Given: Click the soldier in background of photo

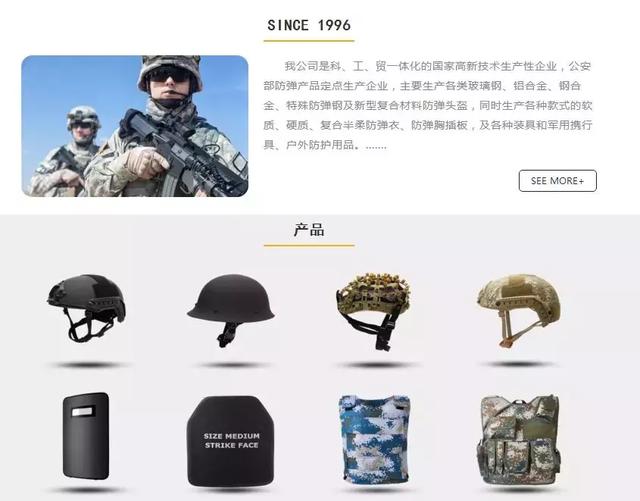Looking at the screenshot, I should (x=69, y=151).
